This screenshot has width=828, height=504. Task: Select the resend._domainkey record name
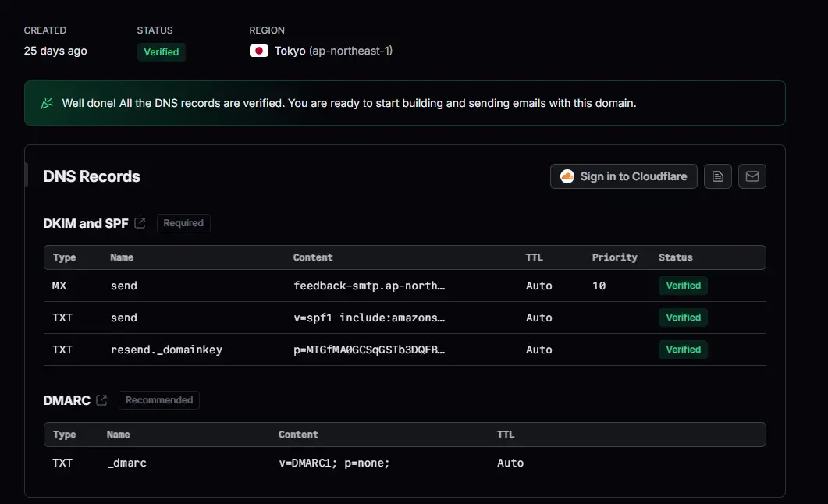pos(166,350)
